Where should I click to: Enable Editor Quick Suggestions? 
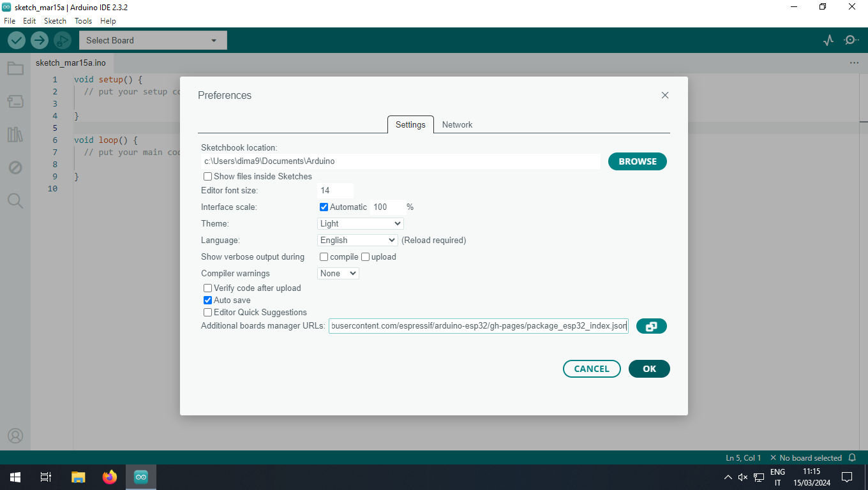click(x=207, y=312)
